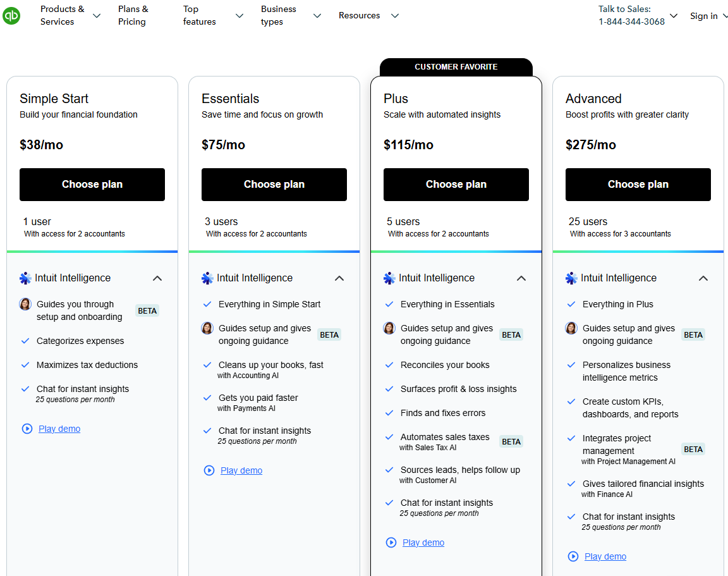
Task: Open Play demo link in Essentials
Action: (x=241, y=470)
